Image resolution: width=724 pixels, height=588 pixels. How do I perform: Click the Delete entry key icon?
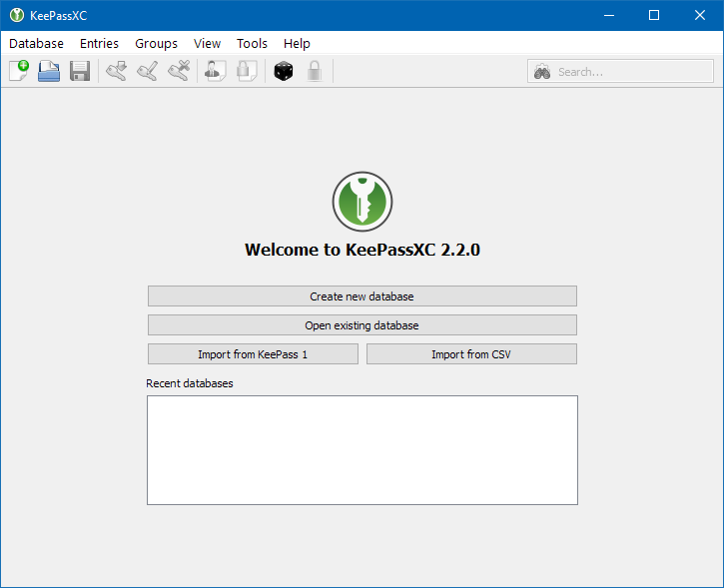click(179, 71)
